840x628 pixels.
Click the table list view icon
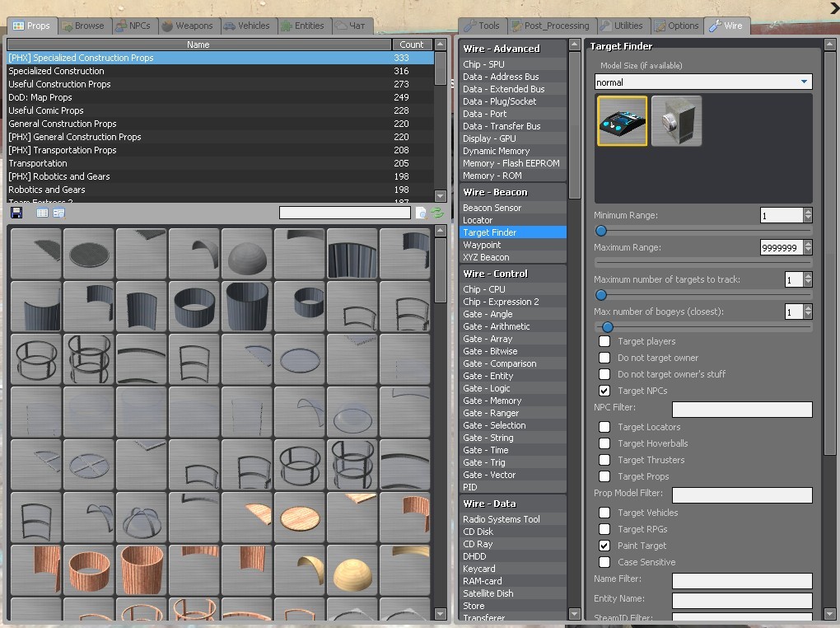(42, 213)
